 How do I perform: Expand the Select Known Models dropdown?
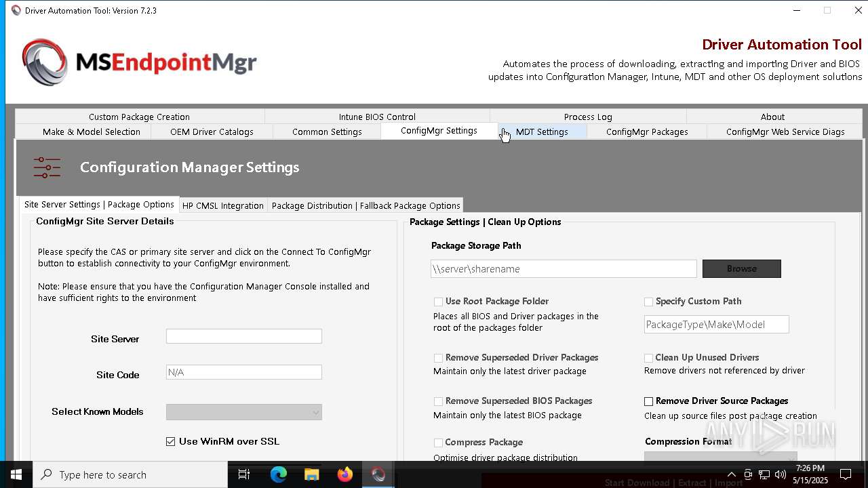(x=244, y=412)
